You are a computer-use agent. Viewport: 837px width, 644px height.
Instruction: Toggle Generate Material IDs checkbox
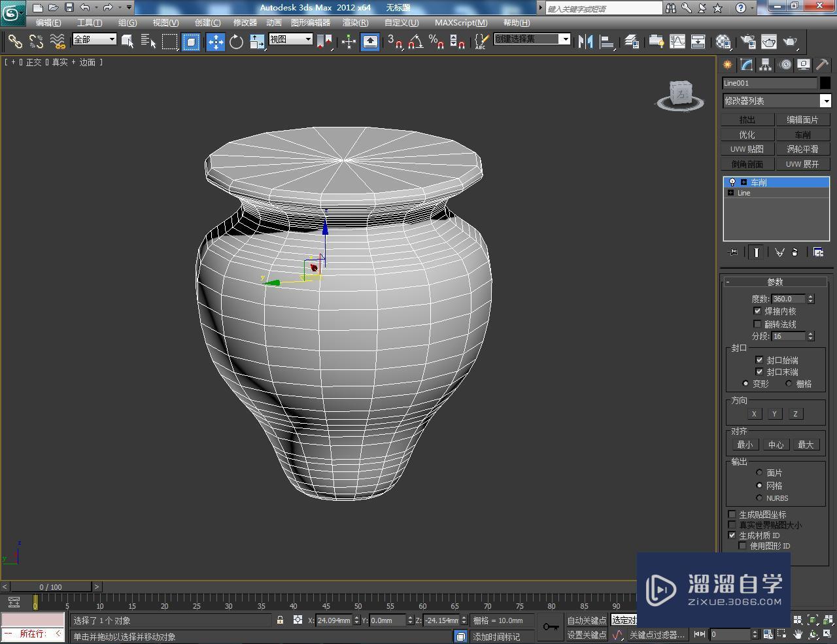point(732,535)
